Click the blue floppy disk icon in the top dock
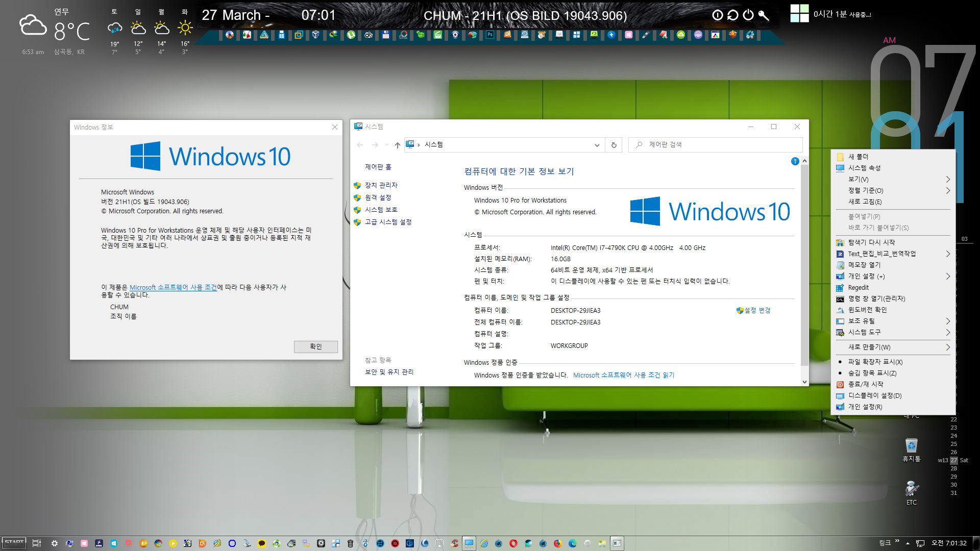Image resolution: width=980 pixels, height=551 pixels. (386, 35)
